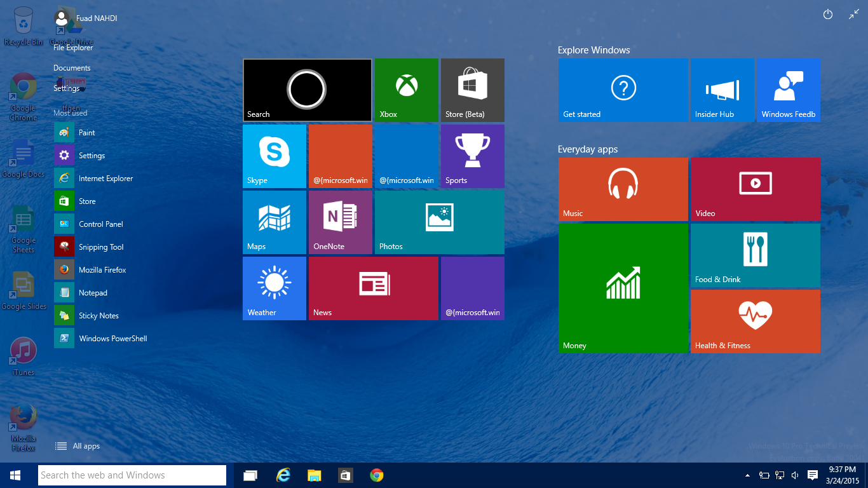868x488 pixels.
Task: Launch the Music tile with headphones
Action: point(623,189)
